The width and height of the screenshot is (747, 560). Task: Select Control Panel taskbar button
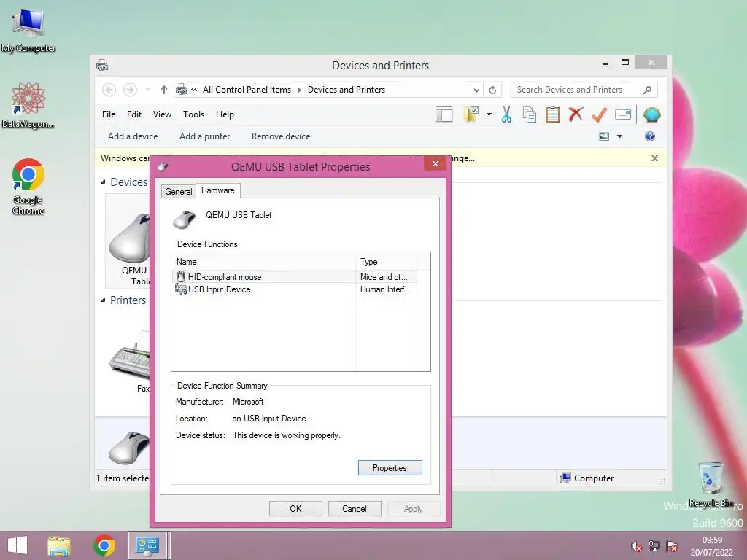tap(147, 545)
